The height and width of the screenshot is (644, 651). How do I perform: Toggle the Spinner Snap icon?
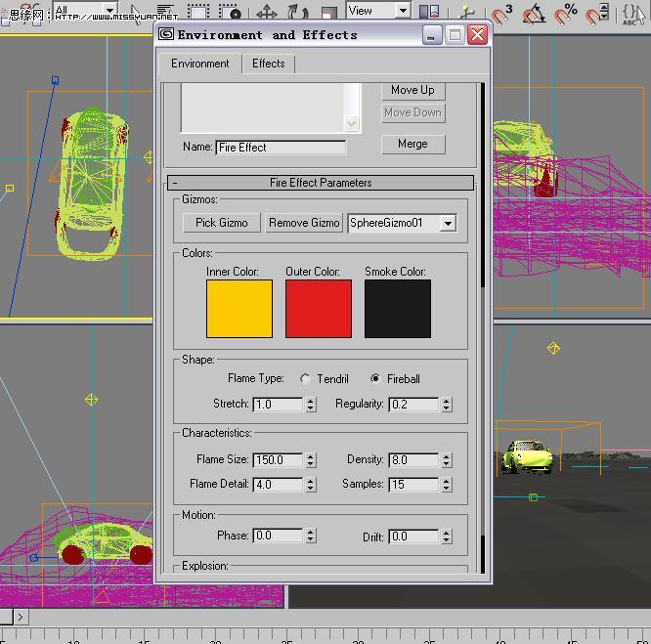tap(596, 14)
